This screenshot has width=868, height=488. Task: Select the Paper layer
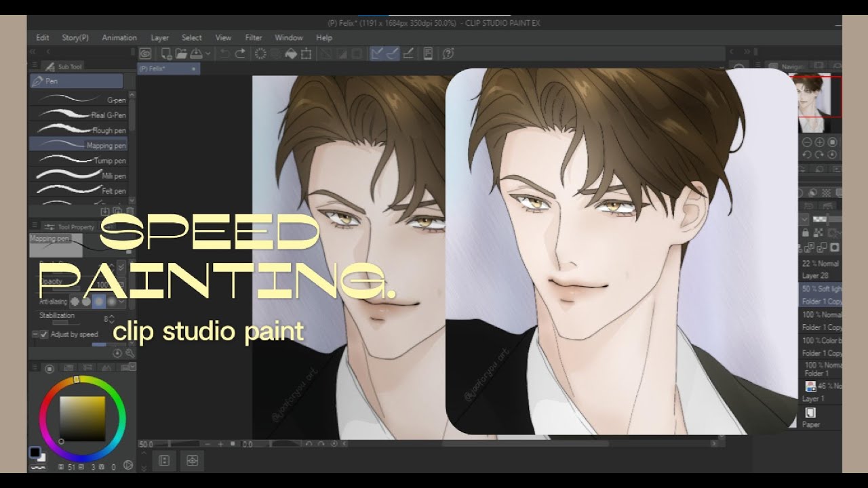click(820, 418)
